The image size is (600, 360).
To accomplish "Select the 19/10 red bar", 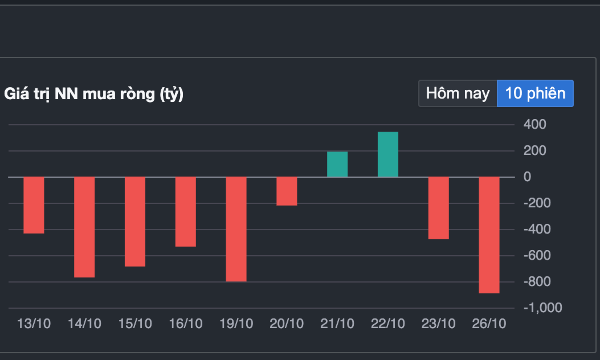I will (236, 229).
